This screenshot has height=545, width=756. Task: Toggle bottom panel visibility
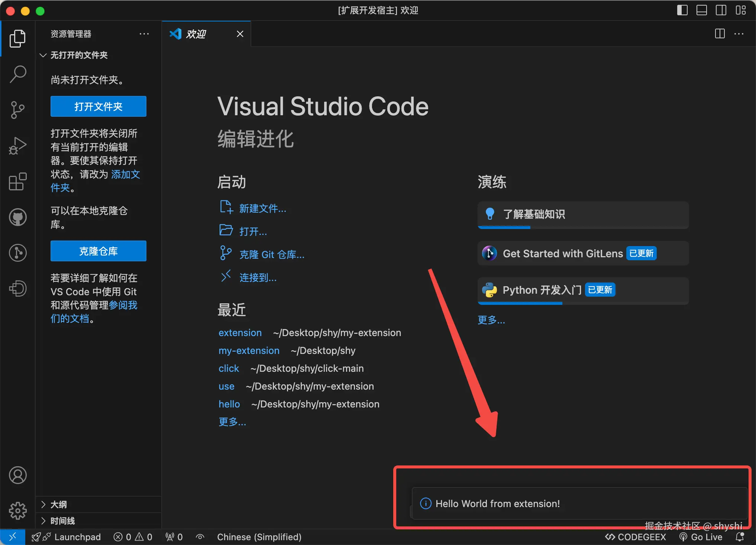(x=702, y=10)
